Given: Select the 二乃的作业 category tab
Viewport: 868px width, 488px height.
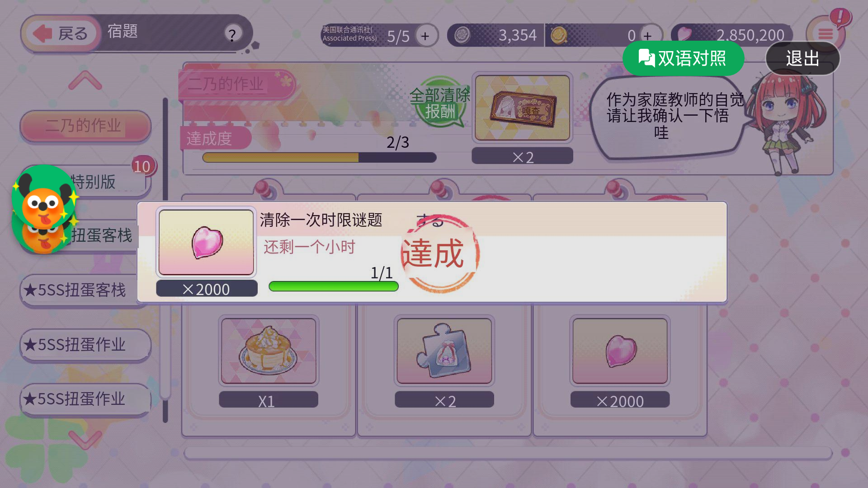Looking at the screenshot, I should 85,126.
